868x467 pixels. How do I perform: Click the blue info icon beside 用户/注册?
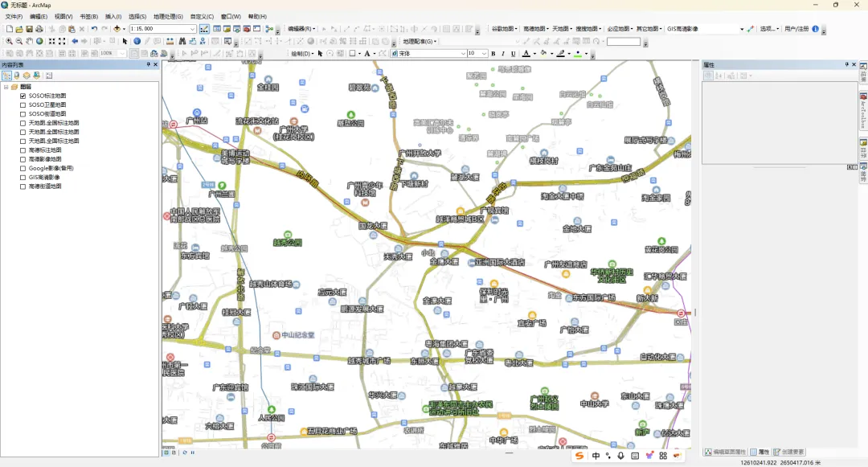tap(816, 29)
